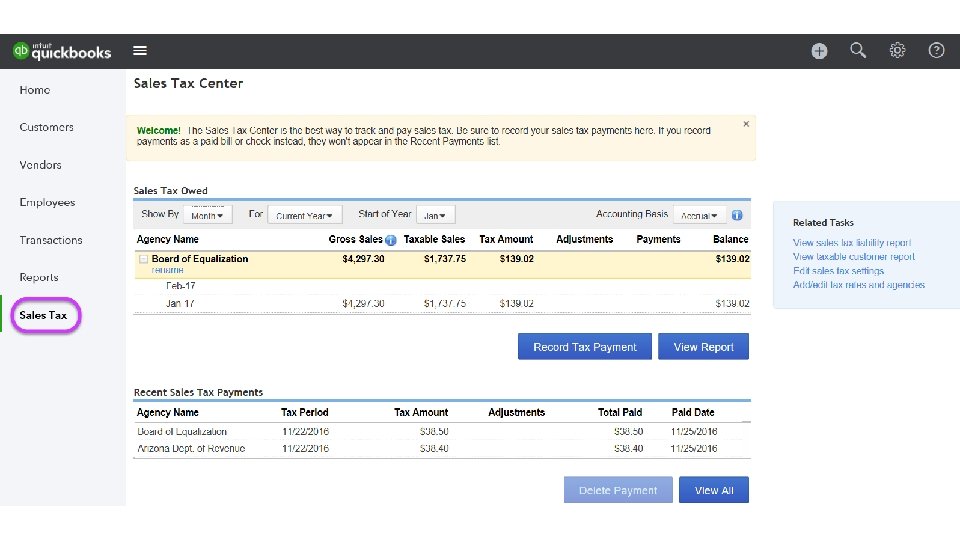960x540 pixels.
Task: Open the help question mark icon
Action: click(x=936, y=50)
